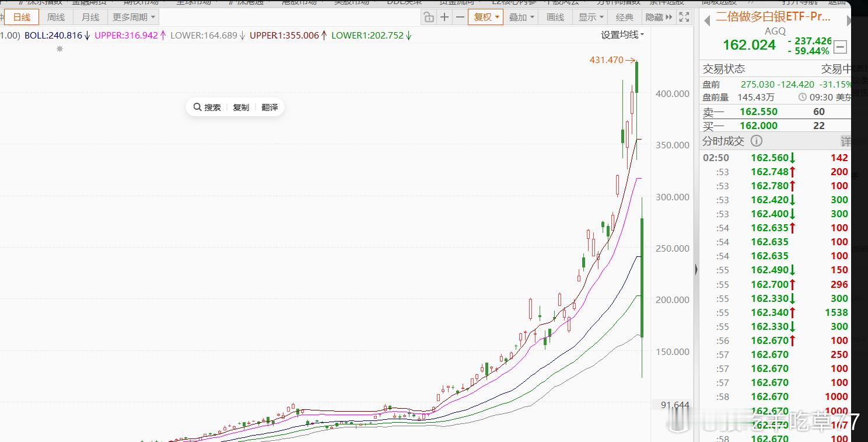Toggle the chart lock icon

coord(429,17)
